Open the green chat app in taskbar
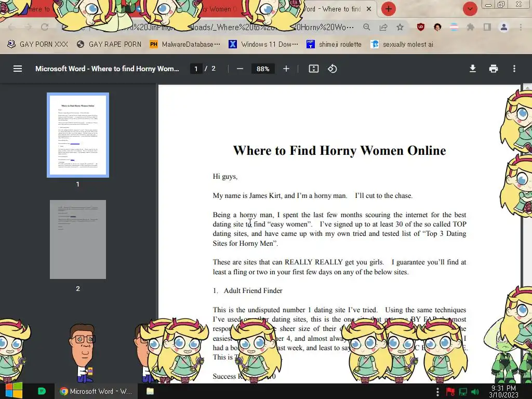The width and height of the screenshot is (532, 399). 42,391
